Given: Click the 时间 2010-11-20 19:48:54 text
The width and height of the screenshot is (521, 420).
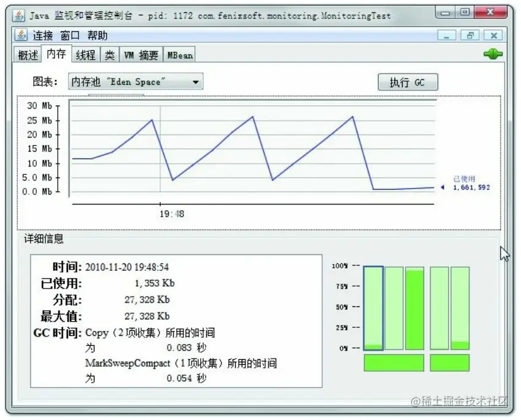Looking at the screenshot, I should tap(110, 267).
